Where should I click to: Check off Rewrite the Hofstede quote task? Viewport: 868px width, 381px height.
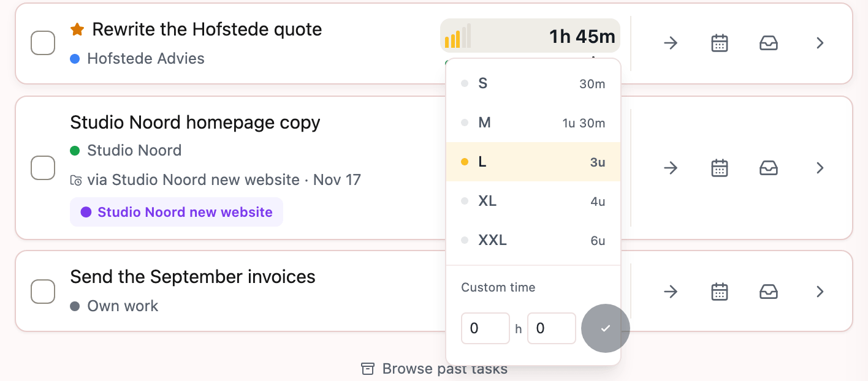point(43,43)
